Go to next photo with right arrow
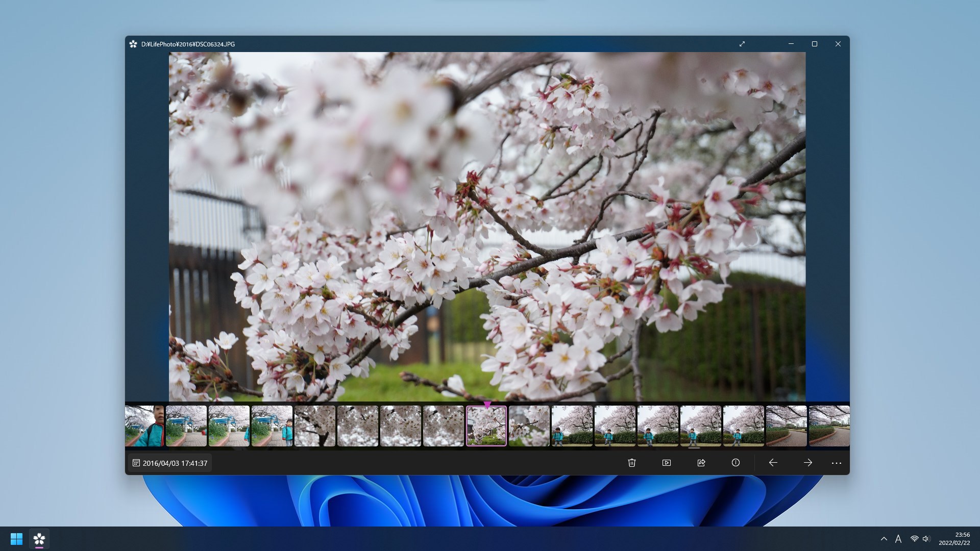The height and width of the screenshot is (551, 980). (x=807, y=463)
